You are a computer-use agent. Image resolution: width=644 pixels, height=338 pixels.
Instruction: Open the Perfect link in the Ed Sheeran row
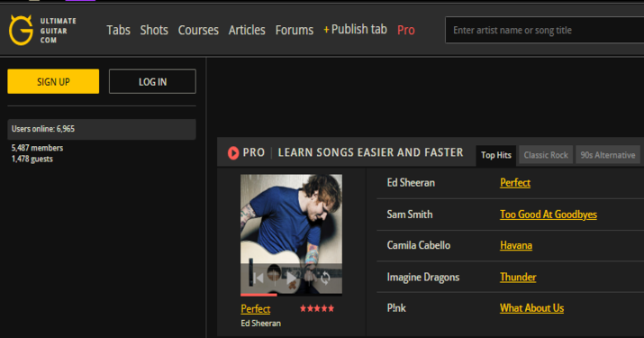tap(515, 183)
